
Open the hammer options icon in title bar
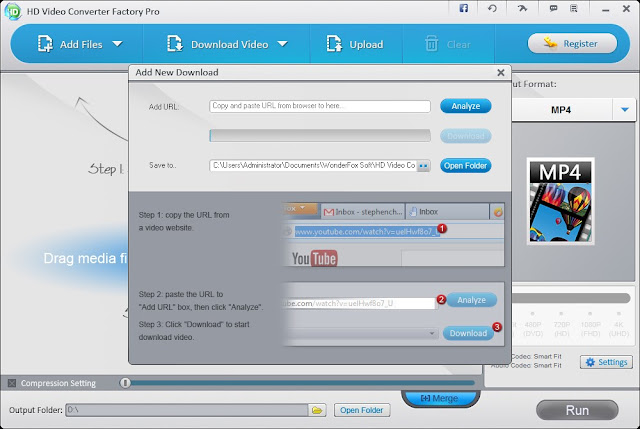[x=522, y=8]
